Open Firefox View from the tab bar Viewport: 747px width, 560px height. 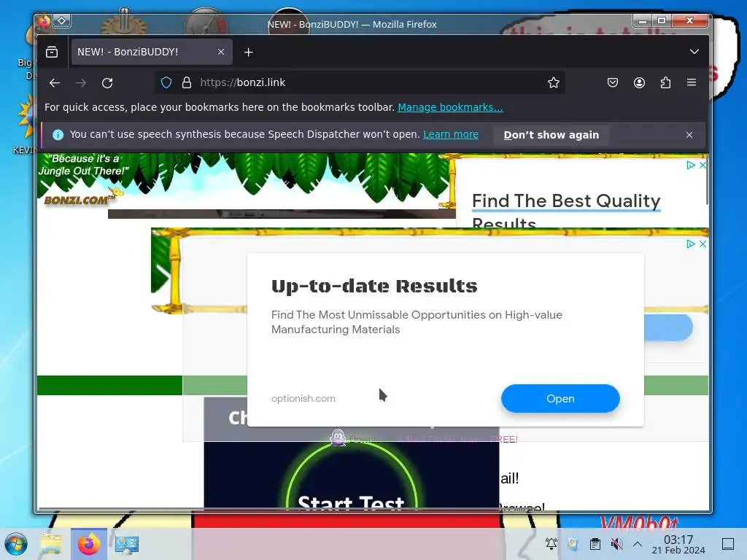(52, 52)
